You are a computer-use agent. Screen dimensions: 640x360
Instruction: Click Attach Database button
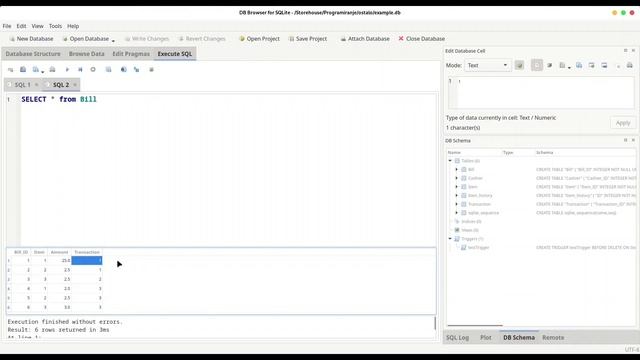(x=365, y=39)
